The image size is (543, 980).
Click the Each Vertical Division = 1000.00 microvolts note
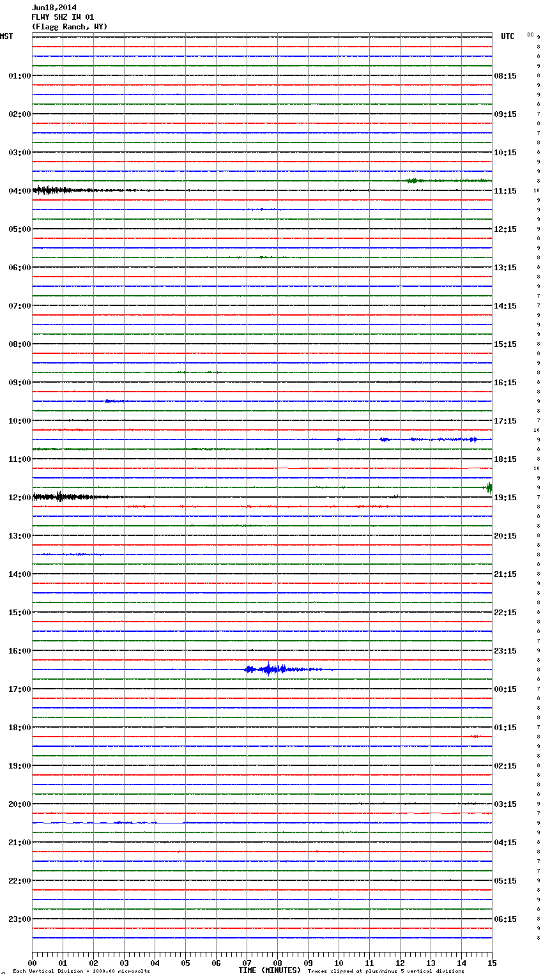pyautogui.click(x=81, y=972)
